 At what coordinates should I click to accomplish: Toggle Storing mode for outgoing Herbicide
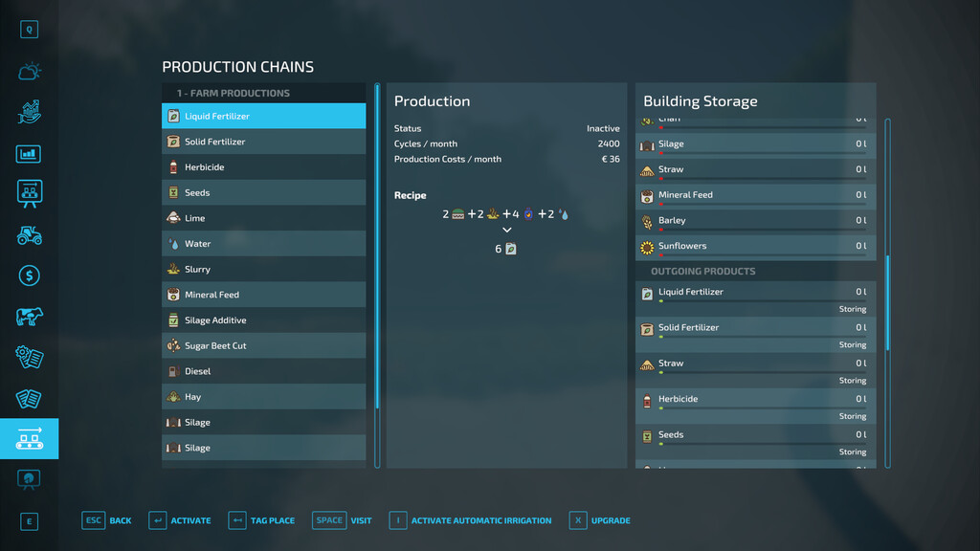[853, 416]
